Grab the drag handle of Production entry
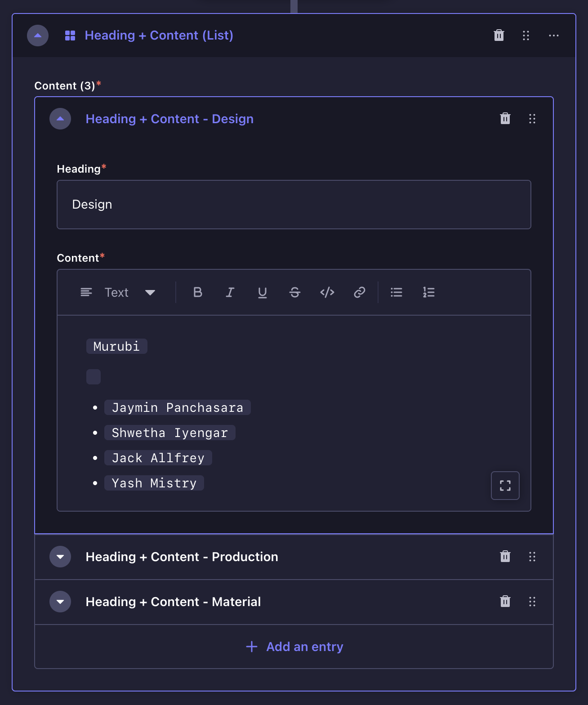 coord(532,557)
